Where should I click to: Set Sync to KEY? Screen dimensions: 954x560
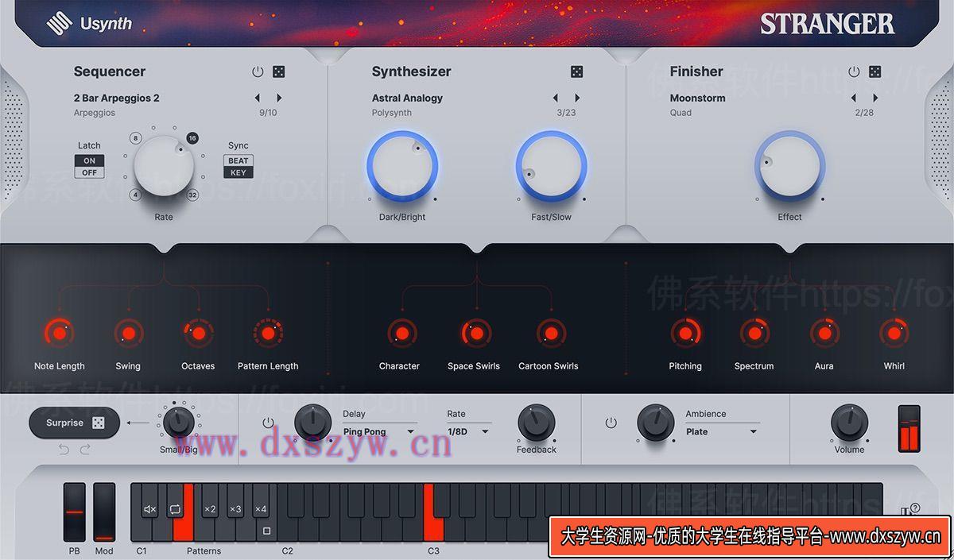pyautogui.click(x=238, y=172)
